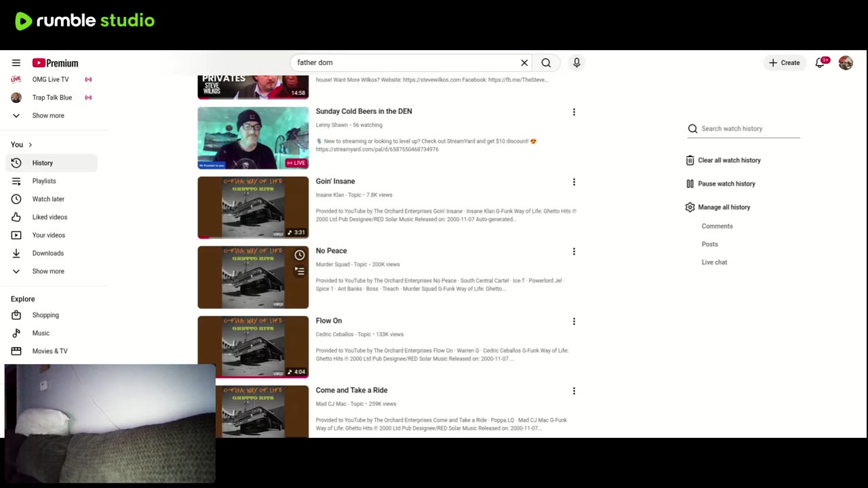
Task: Open OMG Live TV subscription
Action: click(x=52, y=79)
